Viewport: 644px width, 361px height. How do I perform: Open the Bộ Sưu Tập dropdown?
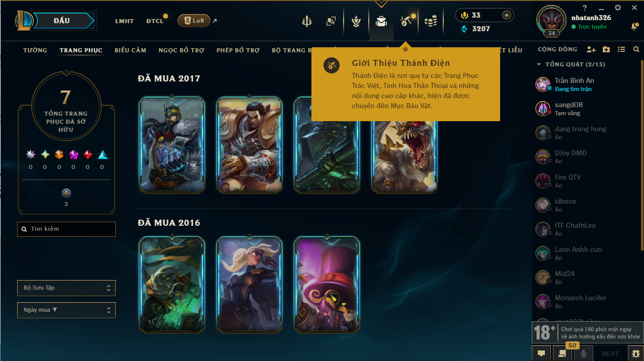66,288
